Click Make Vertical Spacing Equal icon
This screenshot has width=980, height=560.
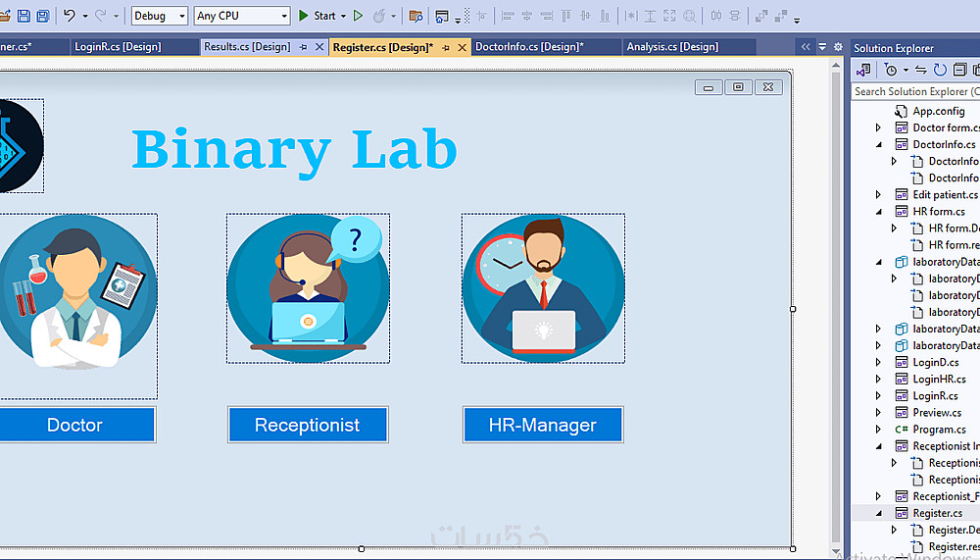735,17
